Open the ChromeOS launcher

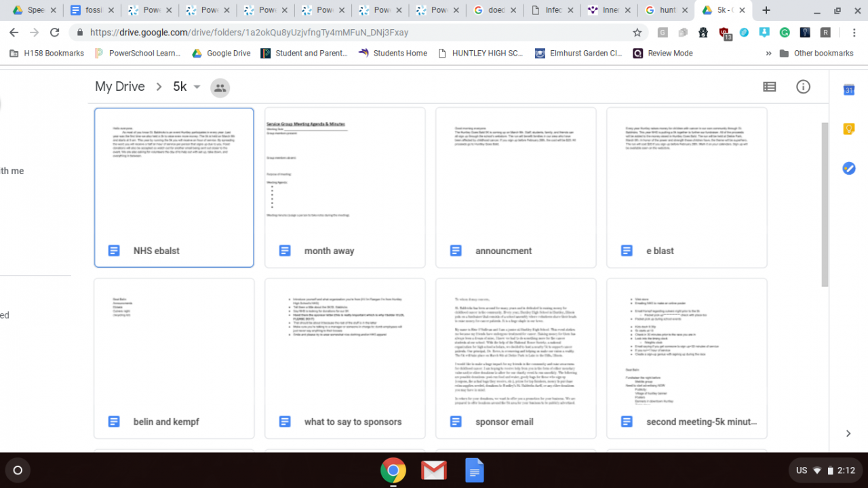(x=18, y=470)
